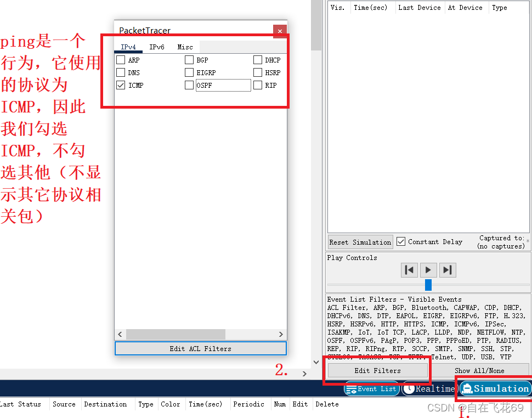
Task: Click the PDU list Type column header
Action: point(146,404)
